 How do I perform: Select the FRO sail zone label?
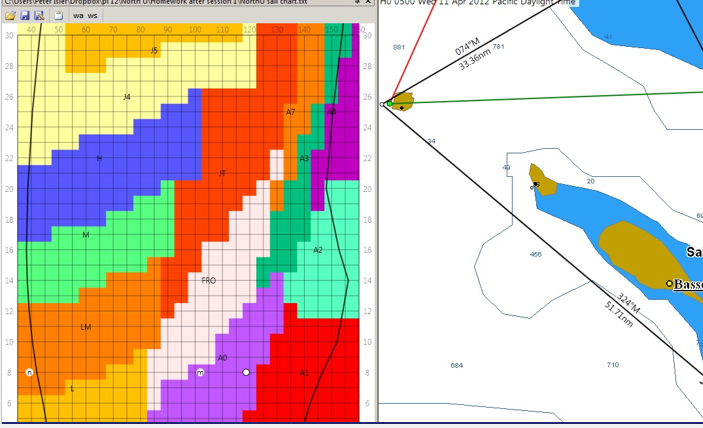(x=208, y=281)
